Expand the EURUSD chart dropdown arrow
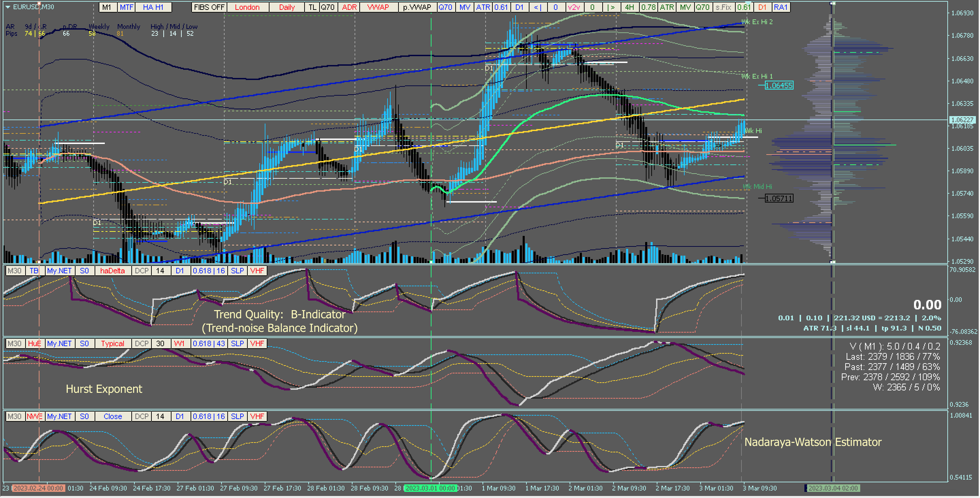The width and height of the screenshot is (980, 498). tap(7, 7)
